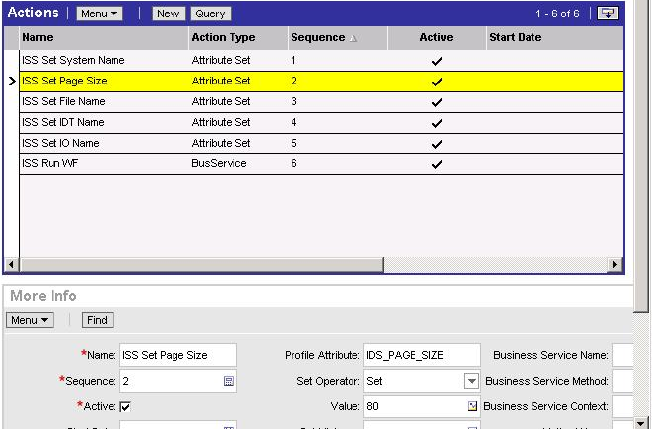Click horizontal scrollbar left arrow
Viewport: 657px width, 432px height.
click(x=11, y=264)
